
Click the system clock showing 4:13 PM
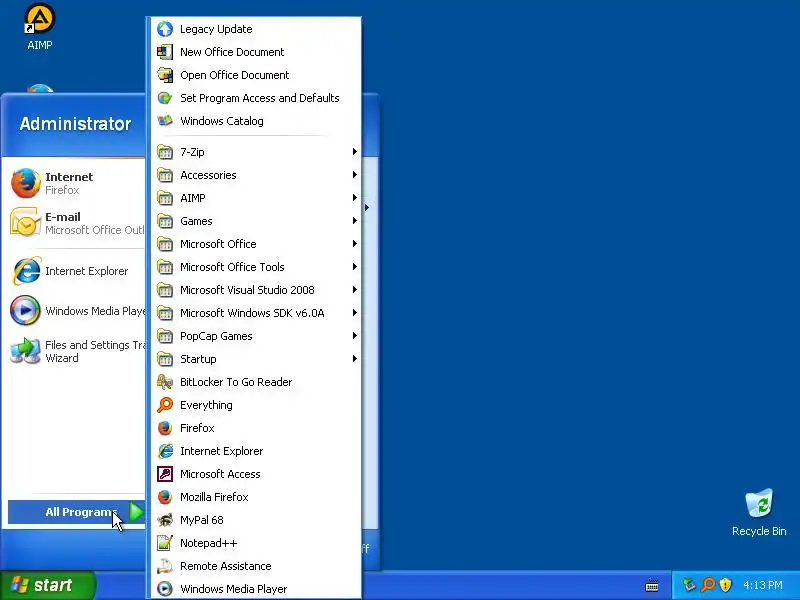pyautogui.click(x=763, y=585)
